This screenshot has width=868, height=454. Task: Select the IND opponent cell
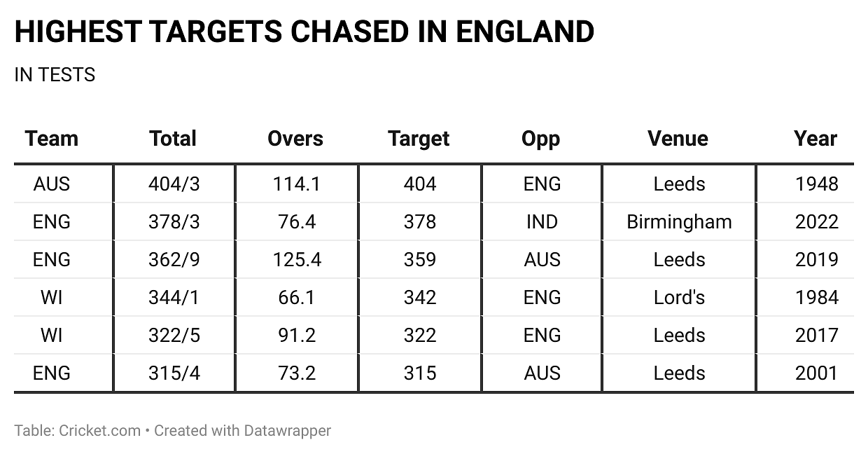542,222
